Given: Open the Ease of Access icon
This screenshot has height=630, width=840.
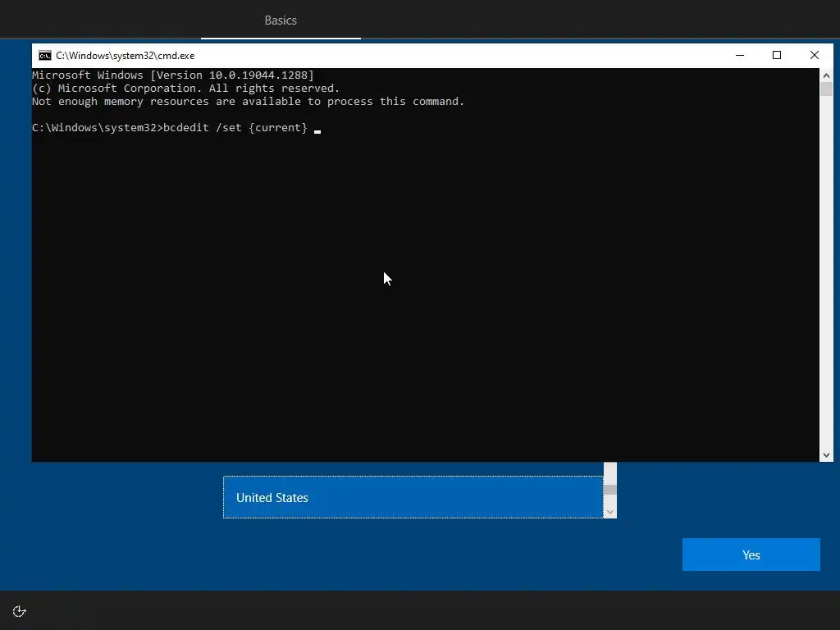Looking at the screenshot, I should point(20,611).
